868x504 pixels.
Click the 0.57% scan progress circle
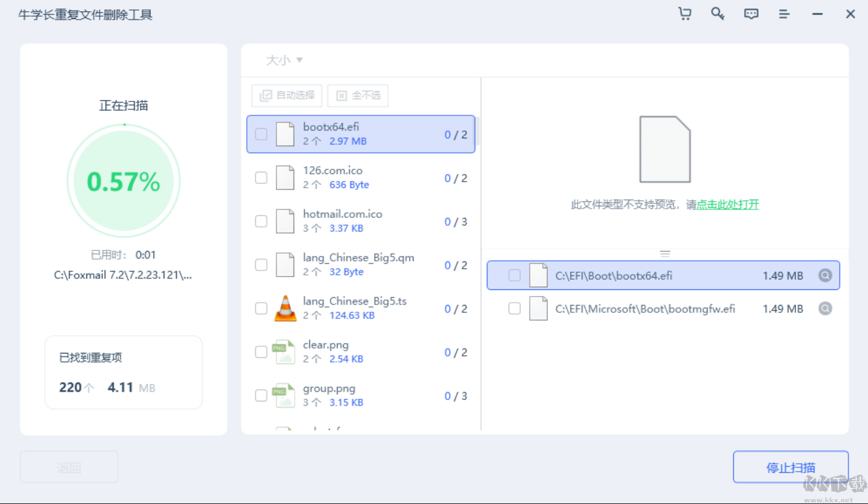point(124,181)
